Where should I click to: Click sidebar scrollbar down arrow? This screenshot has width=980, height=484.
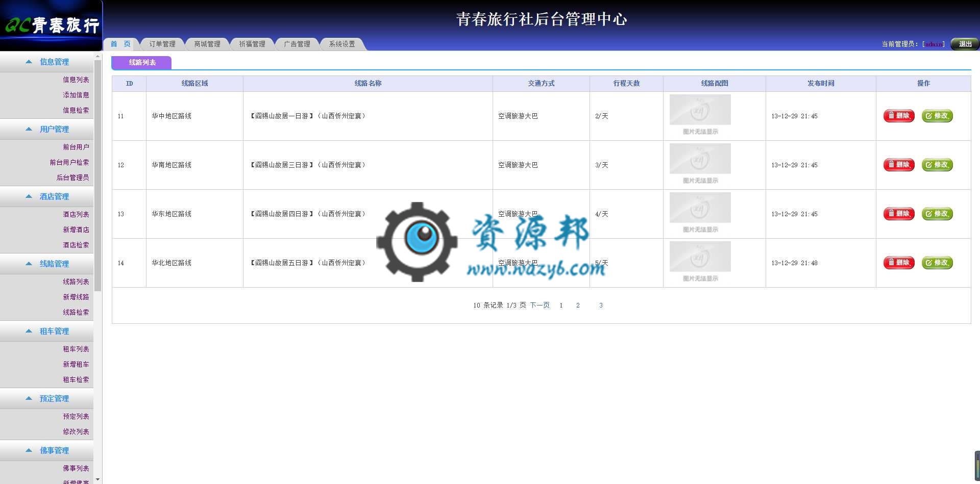click(97, 480)
